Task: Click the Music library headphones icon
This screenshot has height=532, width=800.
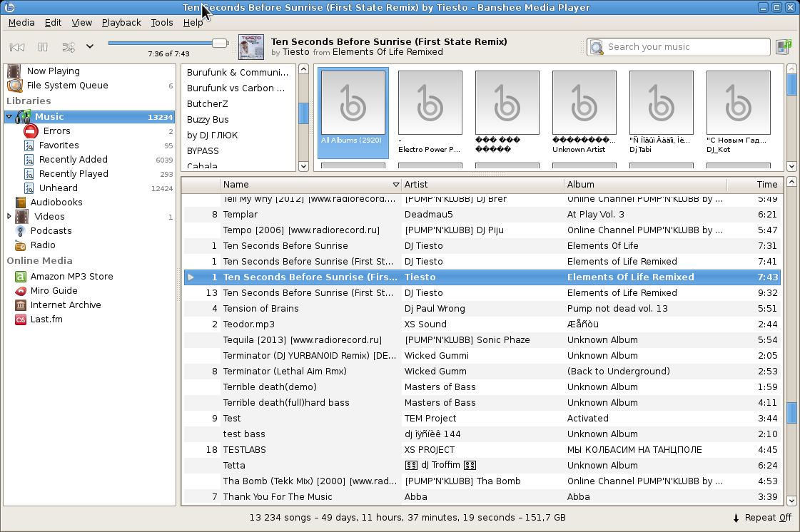Action: tap(22, 116)
